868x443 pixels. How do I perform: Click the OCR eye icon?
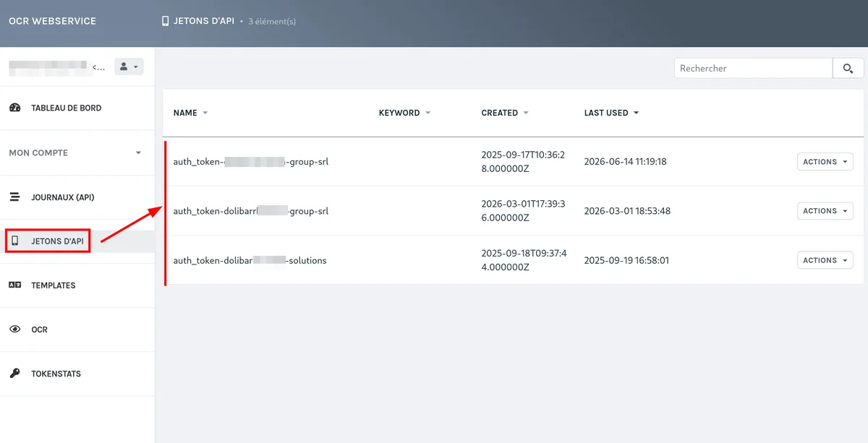[14, 330]
